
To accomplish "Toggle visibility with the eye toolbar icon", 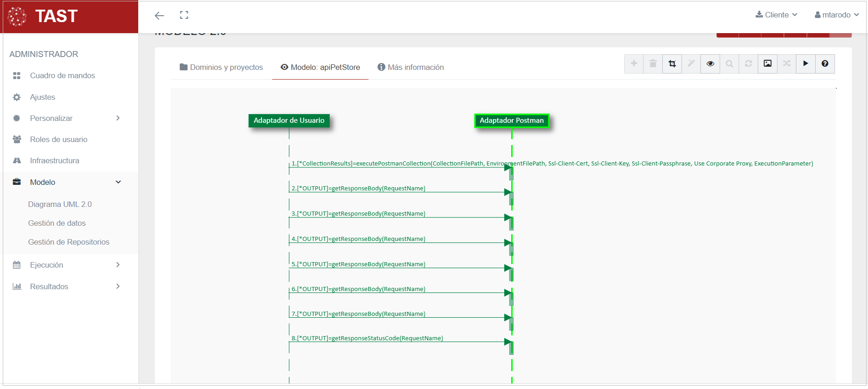I will (710, 64).
